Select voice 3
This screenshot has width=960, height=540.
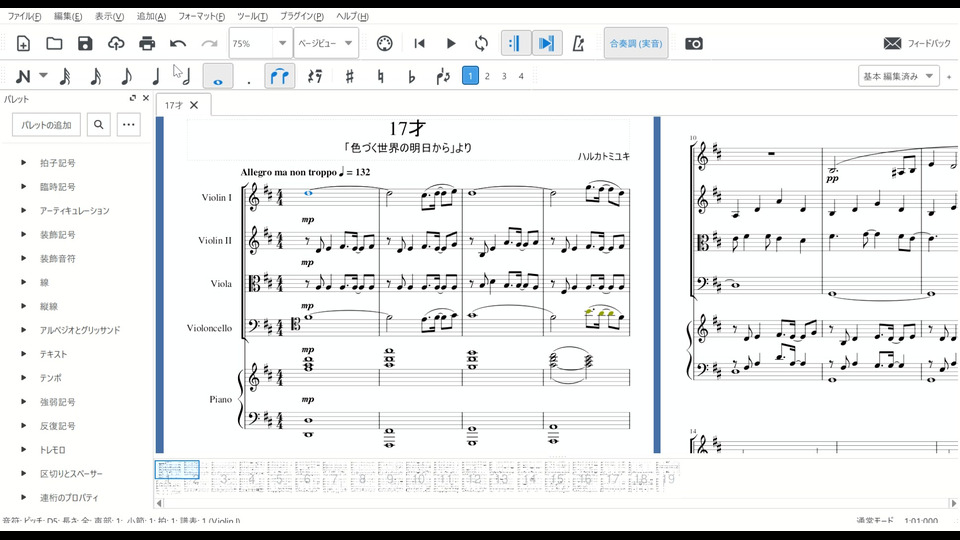(x=504, y=77)
